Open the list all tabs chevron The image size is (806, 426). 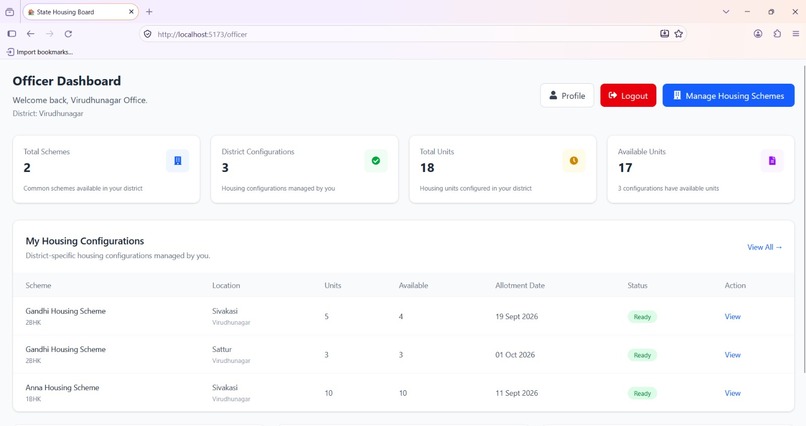tap(726, 12)
